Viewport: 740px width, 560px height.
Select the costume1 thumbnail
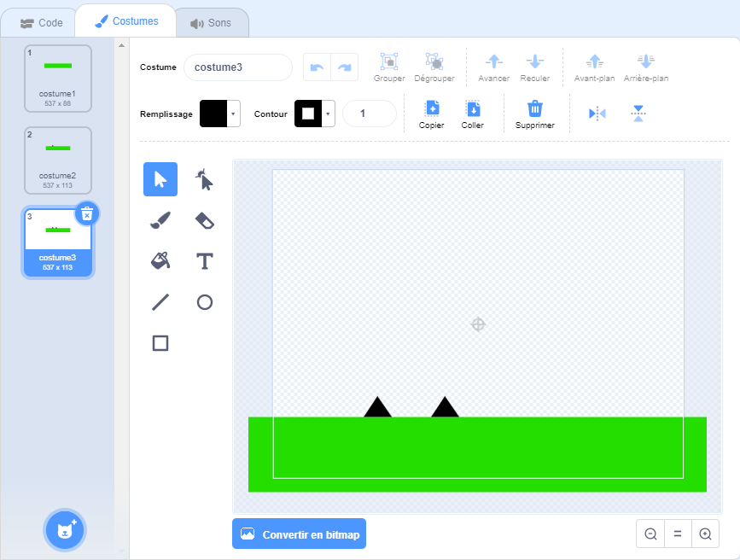pyautogui.click(x=58, y=79)
